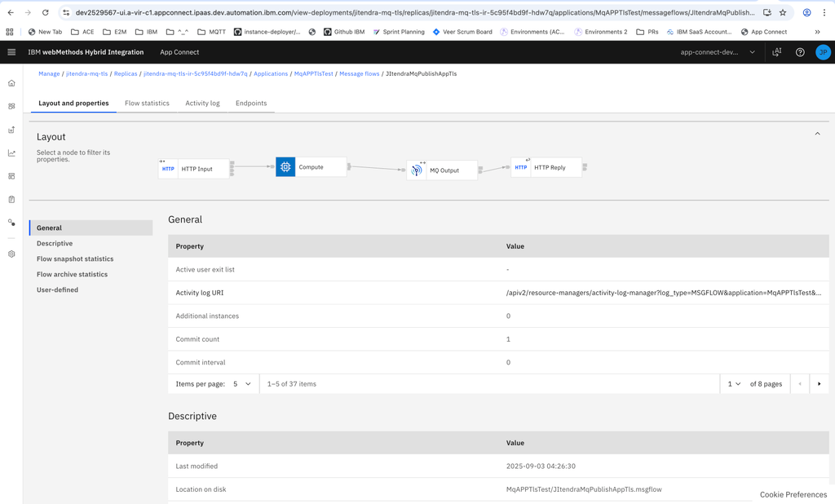Click the HTTP Input node icon
The width and height of the screenshot is (835, 504).
click(x=168, y=169)
